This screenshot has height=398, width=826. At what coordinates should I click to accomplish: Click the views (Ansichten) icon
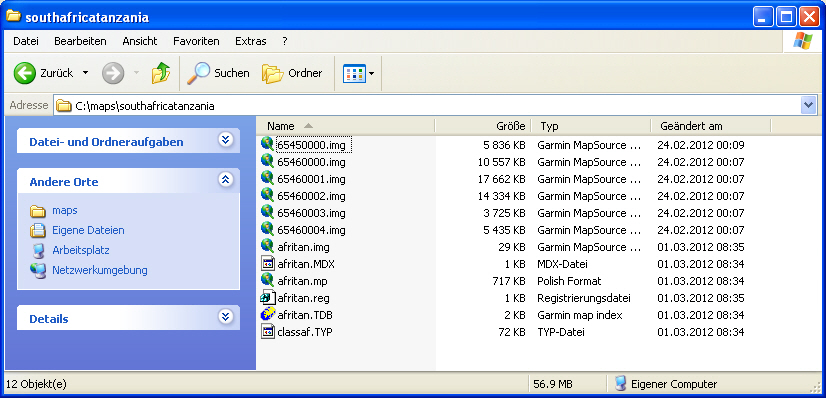pyautogui.click(x=354, y=73)
